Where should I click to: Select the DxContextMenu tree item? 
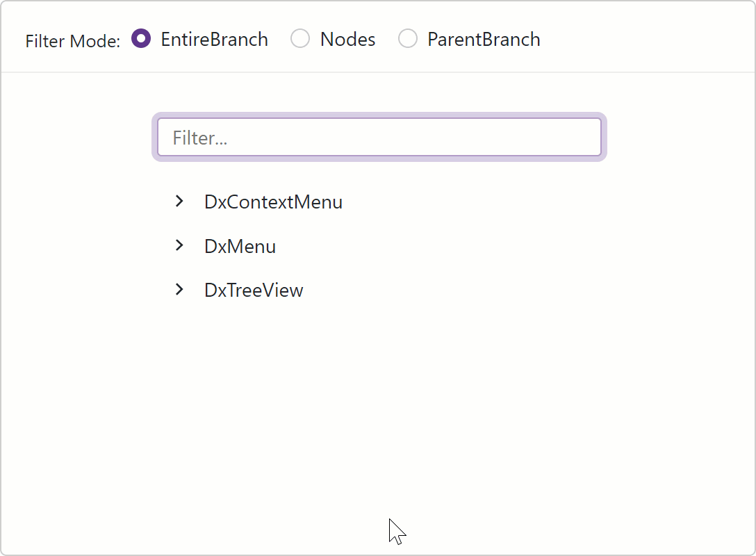(x=273, y=202)
